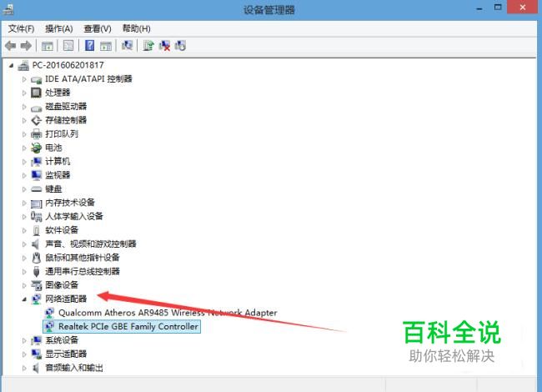This screenshot has height=392, width=542.
Task: Click the Back arrow toolbar icon
Action: (10, 46)
